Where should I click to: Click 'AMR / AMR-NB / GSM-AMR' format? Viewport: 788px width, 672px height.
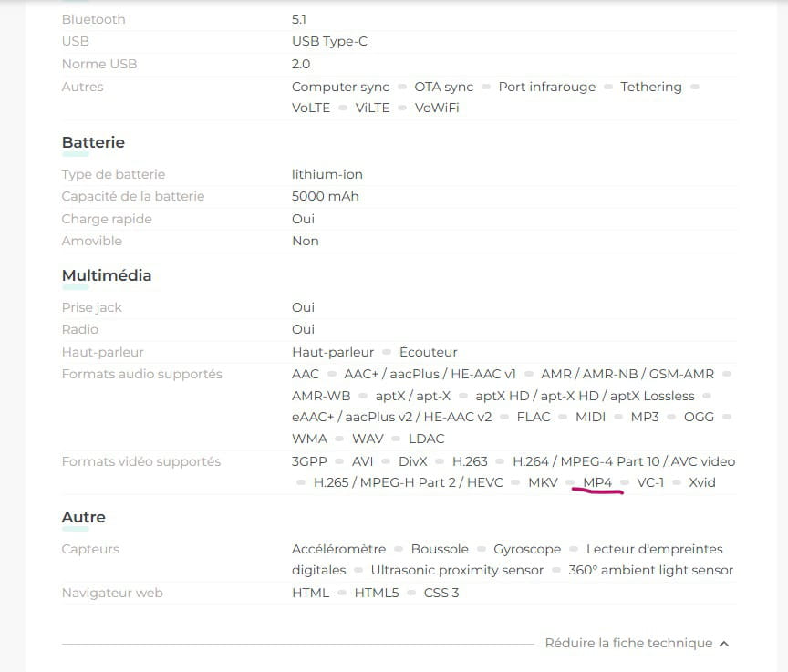(627, 374)
